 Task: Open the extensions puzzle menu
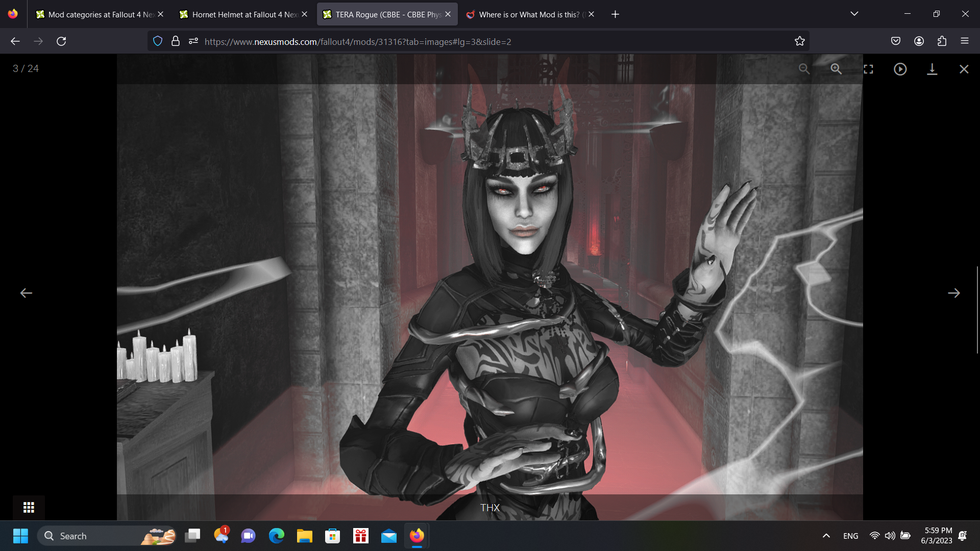[942, 41]
